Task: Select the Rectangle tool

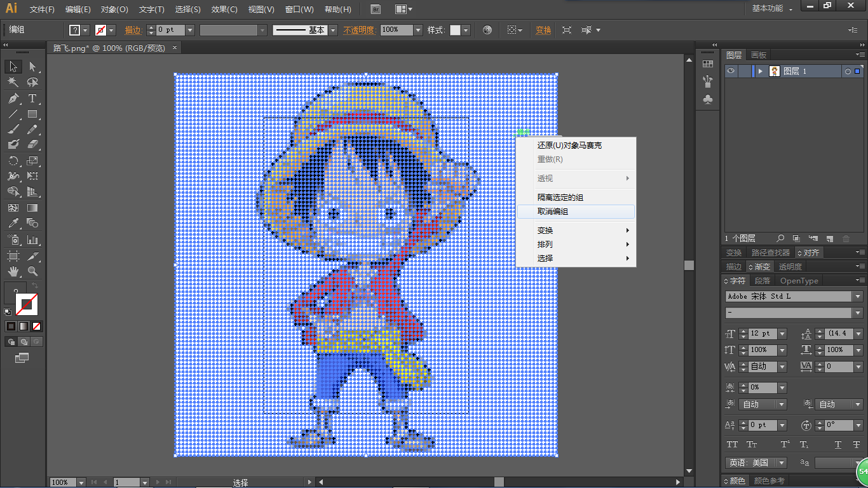Action: coord(32,114)
